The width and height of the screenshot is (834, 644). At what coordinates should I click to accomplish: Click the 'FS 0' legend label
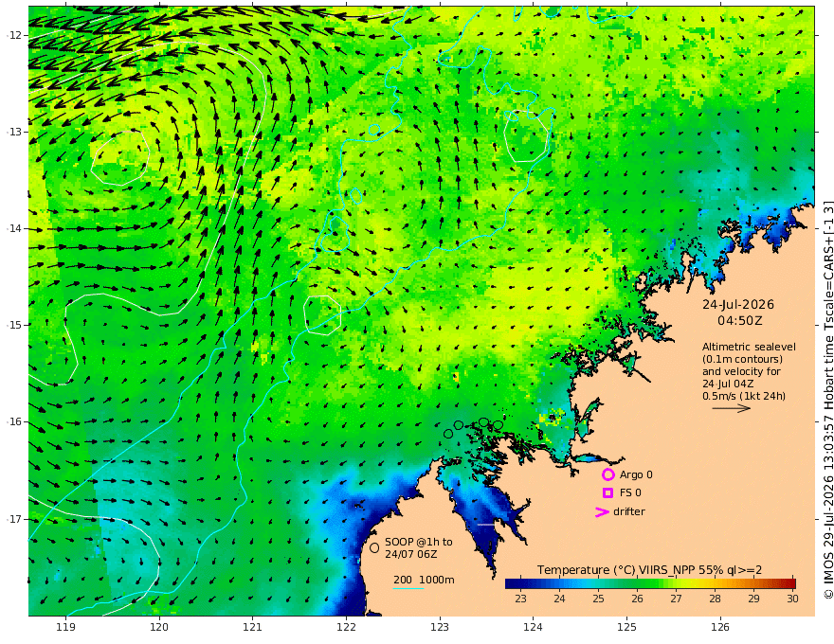pyautogui.click(x=629, y=493)
